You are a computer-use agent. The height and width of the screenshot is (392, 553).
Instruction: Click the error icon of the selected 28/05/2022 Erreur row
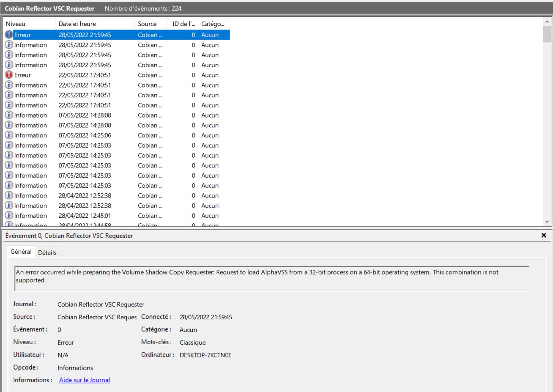[x=9, y=35]
